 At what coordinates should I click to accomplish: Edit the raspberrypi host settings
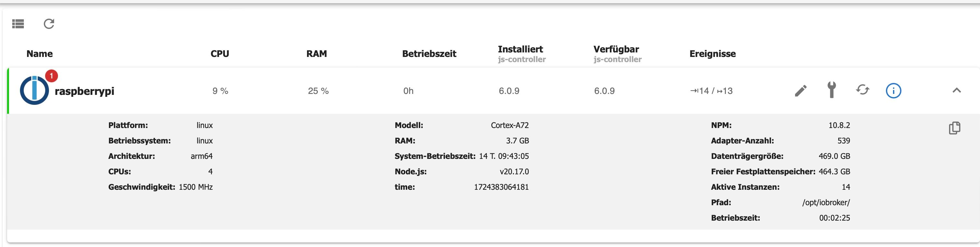pyautogui.click(x=801, y=91)
